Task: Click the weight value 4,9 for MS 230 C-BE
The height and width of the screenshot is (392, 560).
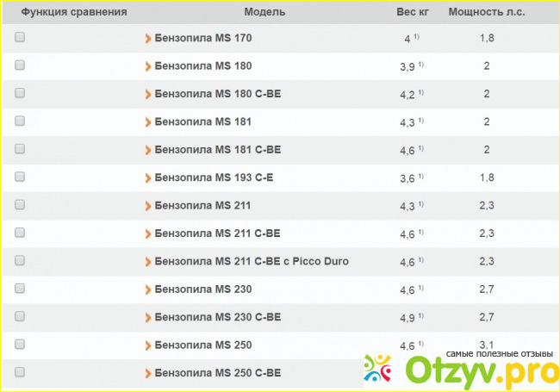Action: (x=408, y=318)
